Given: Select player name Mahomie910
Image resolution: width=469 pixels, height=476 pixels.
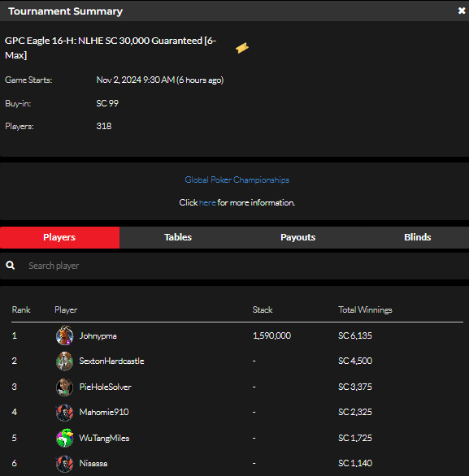Looking at the screenshot, I should pyautogui.click(x=104, y=412).
